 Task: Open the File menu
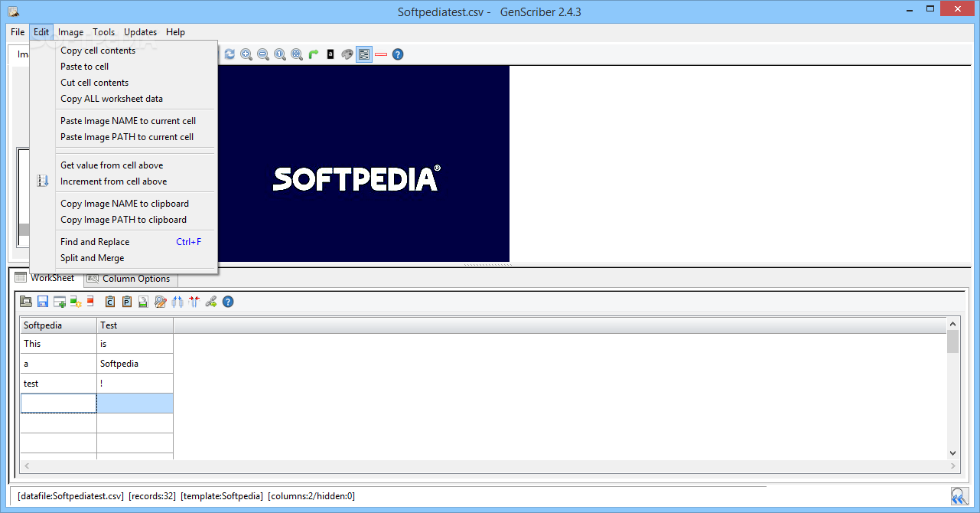(18, 32)
